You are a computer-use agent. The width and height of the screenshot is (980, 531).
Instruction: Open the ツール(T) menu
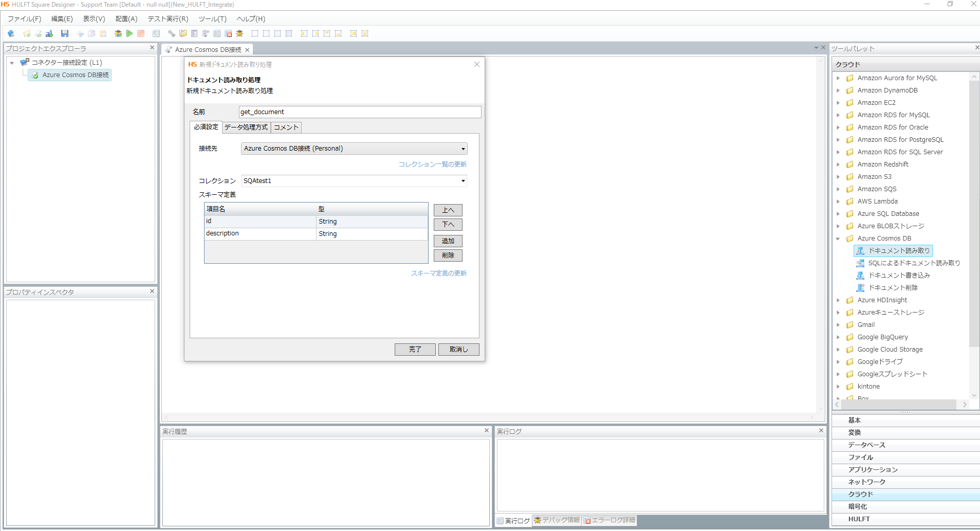click(x=212, y=19)
